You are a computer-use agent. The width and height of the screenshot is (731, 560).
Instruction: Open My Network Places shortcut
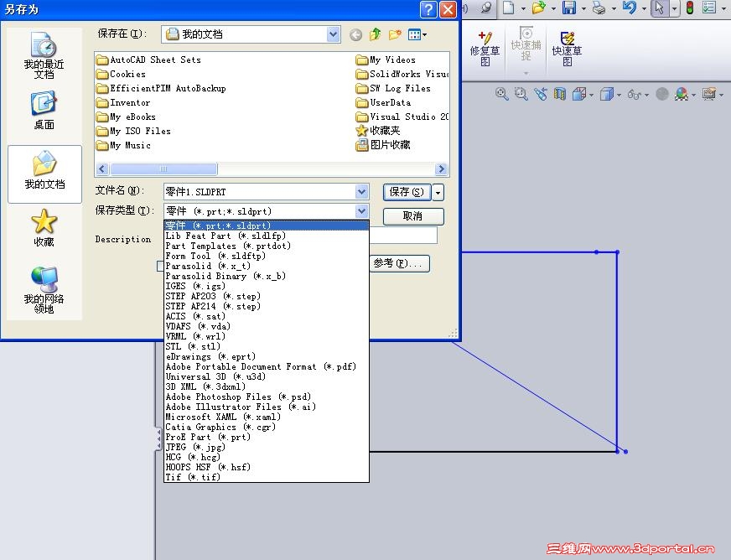(x=44, y=289)
